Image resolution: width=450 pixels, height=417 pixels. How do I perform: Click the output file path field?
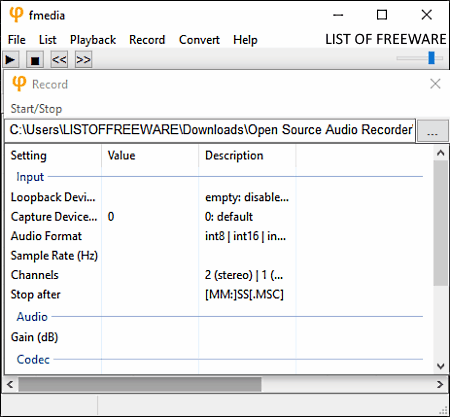click(x=210, y=130)
